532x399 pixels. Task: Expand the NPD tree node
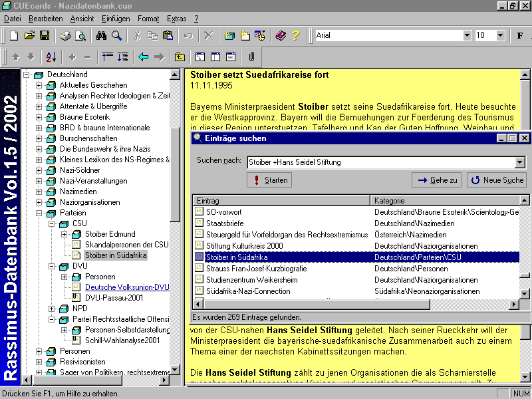coord(52,309)
